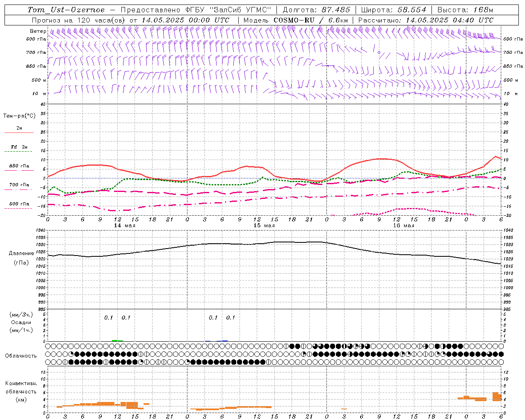Screen dimensions: 525x420
Task: Click the green dashed Td legend line sample
Action: [x=19, y=152]
